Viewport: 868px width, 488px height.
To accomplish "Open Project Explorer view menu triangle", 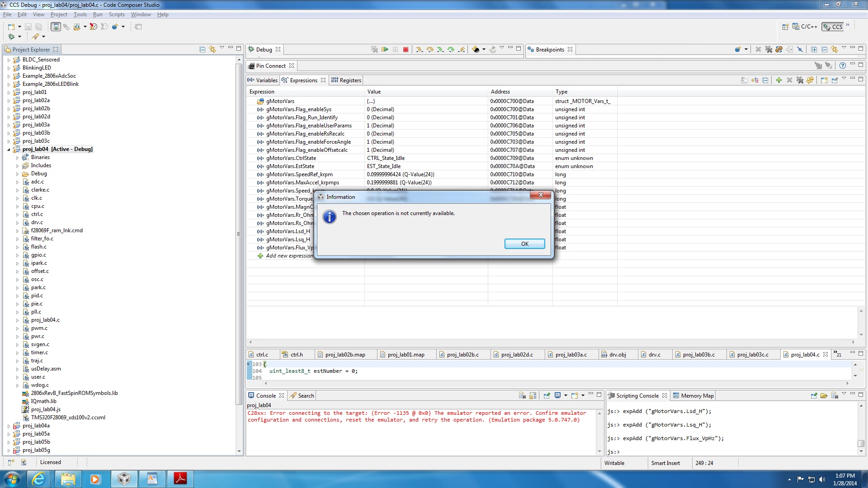I will pyautogui.click(x=222, y=48).
